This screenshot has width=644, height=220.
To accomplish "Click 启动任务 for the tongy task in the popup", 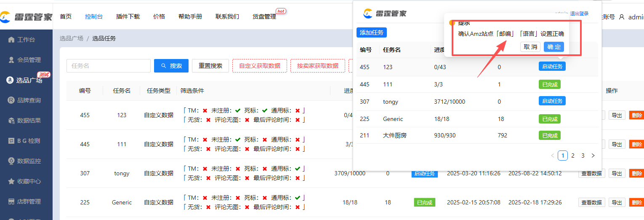I will pyautogui.click(x=552, y=101).
